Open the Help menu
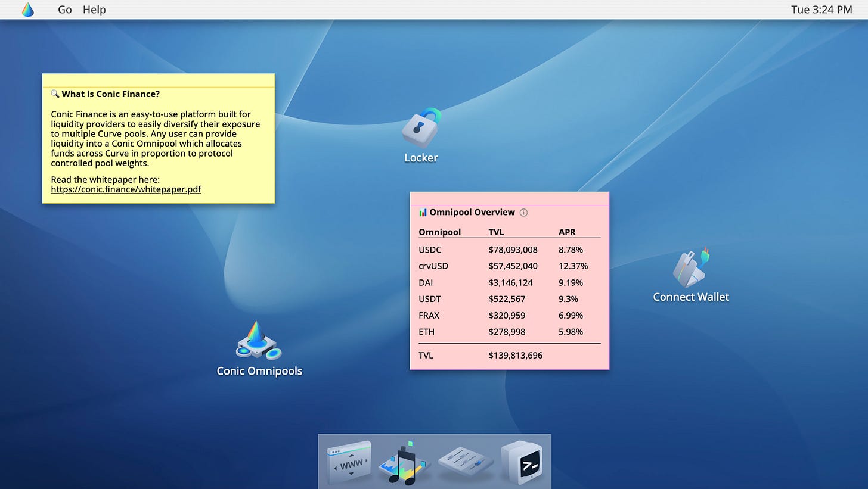 (x=94, y=10)
